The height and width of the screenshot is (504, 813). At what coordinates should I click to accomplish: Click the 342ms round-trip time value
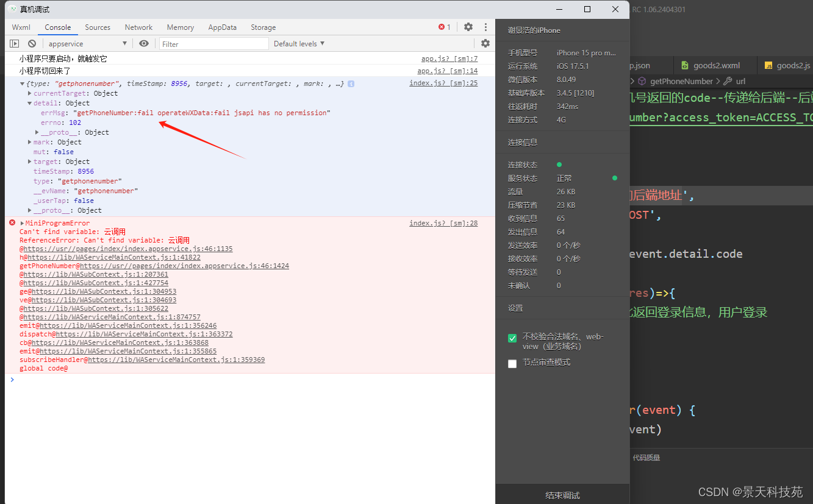(x=567, y=106)
